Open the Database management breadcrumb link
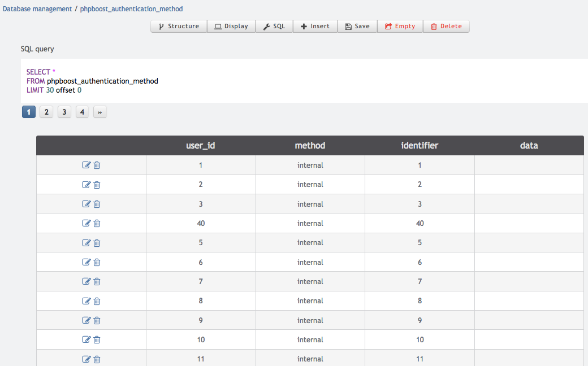 coord(37,9)
